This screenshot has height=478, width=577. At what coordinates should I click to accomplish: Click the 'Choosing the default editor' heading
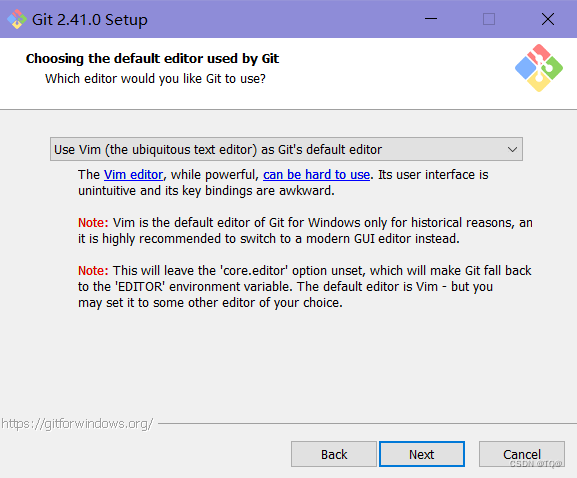pyautogui.click(x=152, y=59)
